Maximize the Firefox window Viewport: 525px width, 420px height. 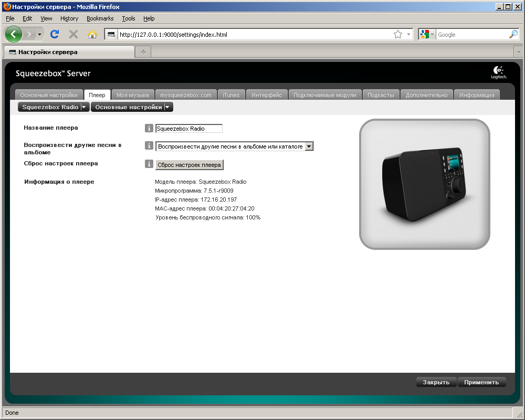click(508, 6)
